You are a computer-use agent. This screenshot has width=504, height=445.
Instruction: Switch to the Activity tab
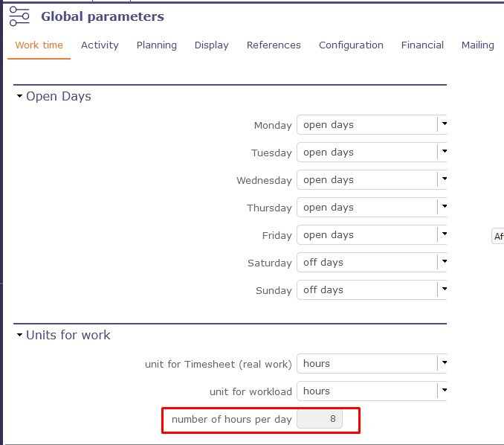[100, 45]
